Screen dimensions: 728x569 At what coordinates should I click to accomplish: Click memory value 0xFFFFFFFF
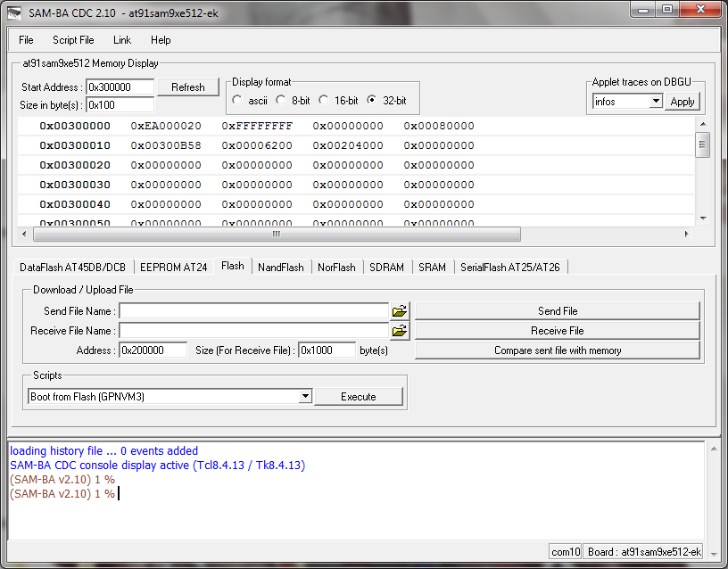[x=257, y=126]
